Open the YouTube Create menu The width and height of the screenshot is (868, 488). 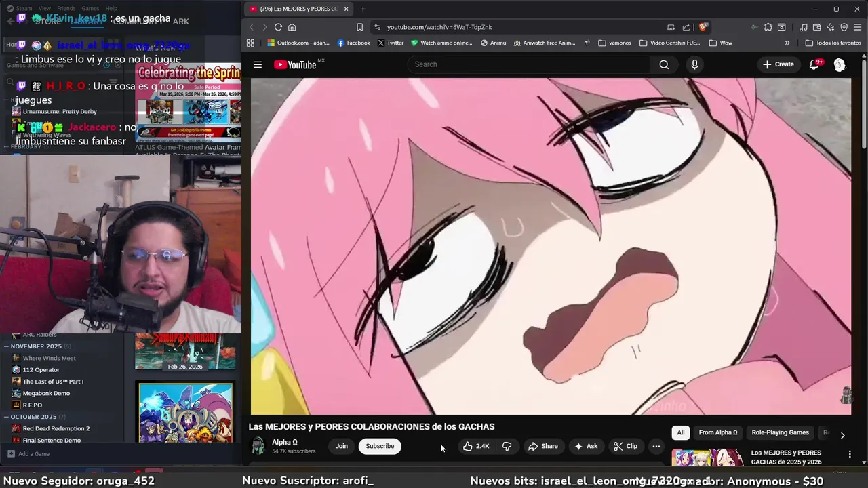click(x=778, y=64)
